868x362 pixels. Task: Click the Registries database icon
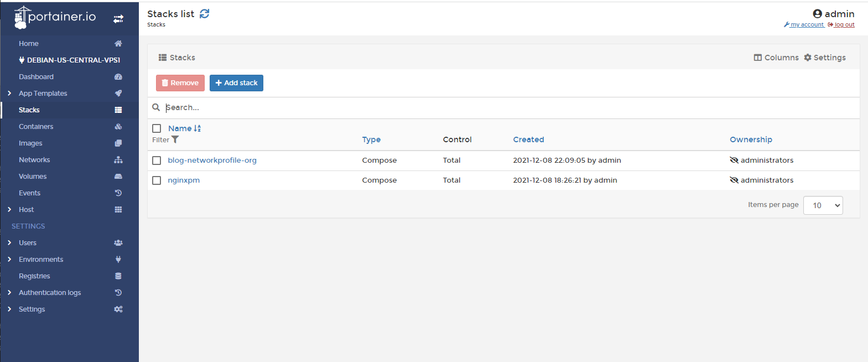pos(118,276)
